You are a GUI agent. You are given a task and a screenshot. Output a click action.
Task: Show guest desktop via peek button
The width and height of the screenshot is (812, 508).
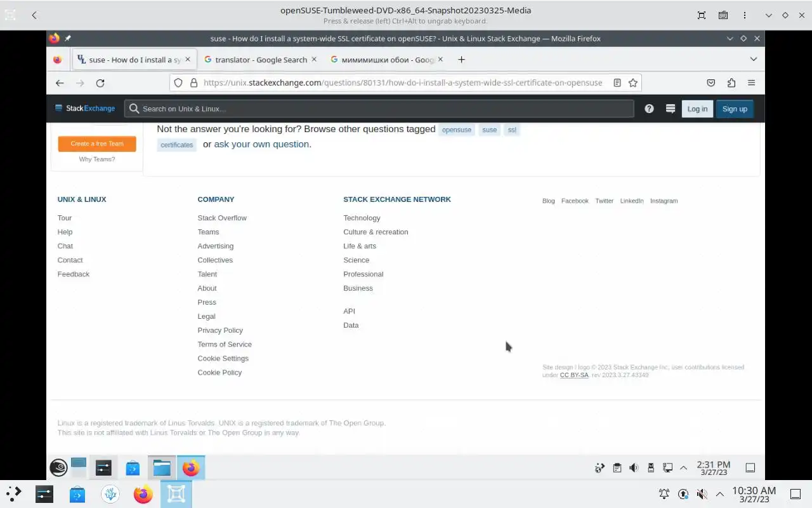(x=750, y=468)
